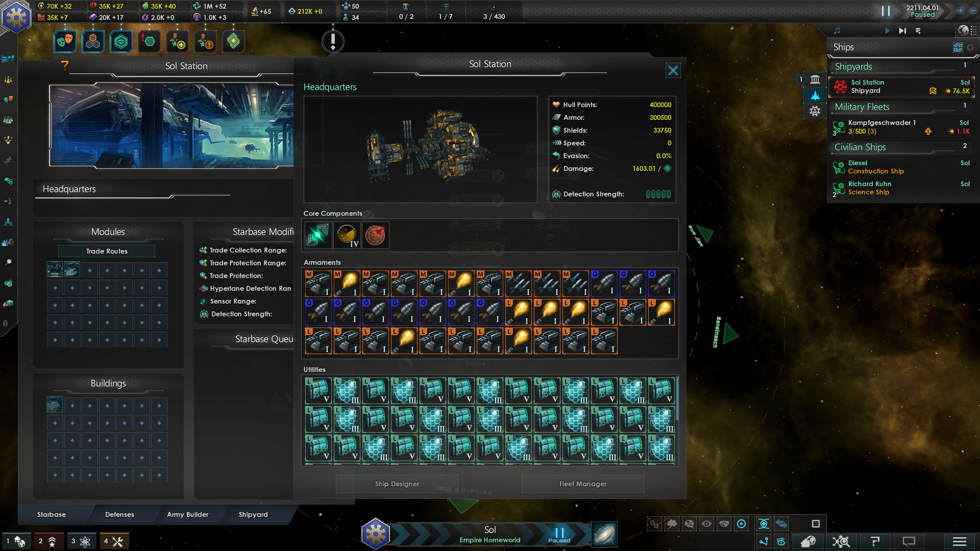Open the orange question mark help icon
Screen dimensions: 980x551
tap(64, 65)
